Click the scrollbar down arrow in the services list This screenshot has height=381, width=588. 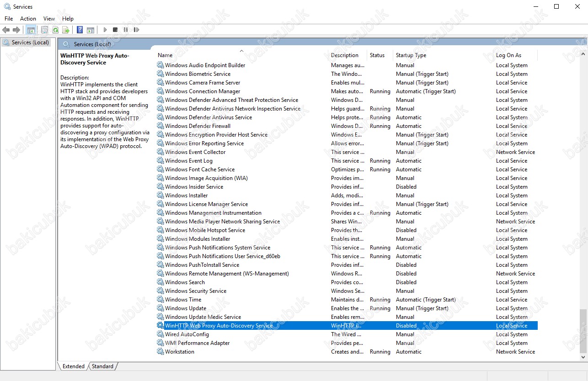point(583,357)
